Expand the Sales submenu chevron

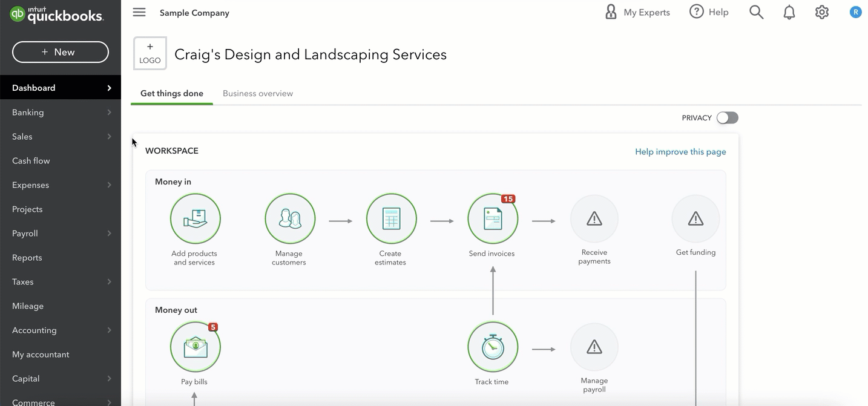pyautogui.click(x=109, y=136)
